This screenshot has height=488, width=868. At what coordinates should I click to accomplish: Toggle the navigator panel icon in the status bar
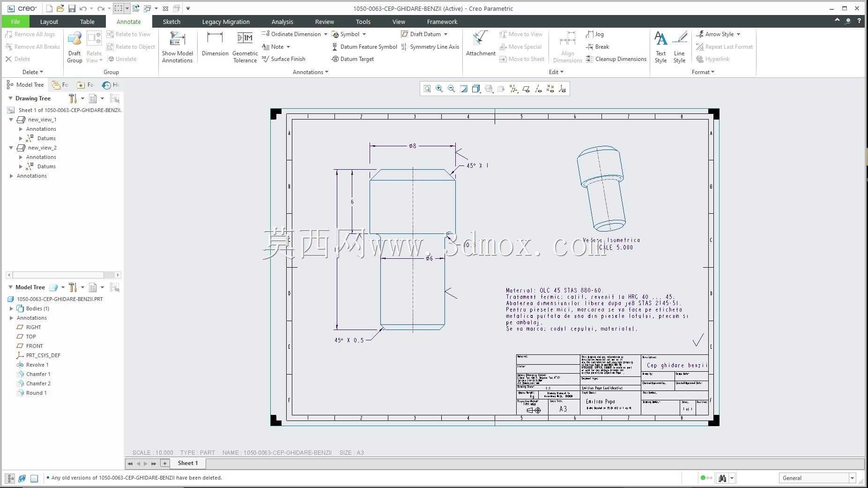pyautogui.click(x=10, y=478)
